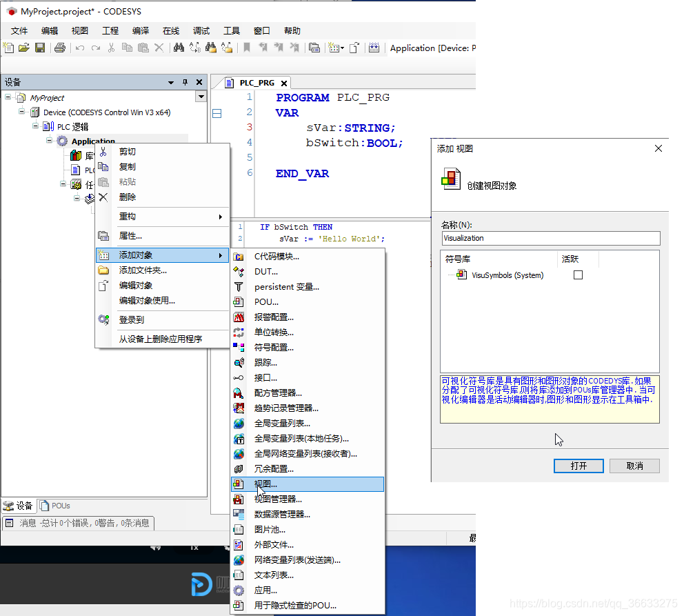684x616 pixels.
Task: Click the Find in project toolbar icon
Action: [211, 48]
